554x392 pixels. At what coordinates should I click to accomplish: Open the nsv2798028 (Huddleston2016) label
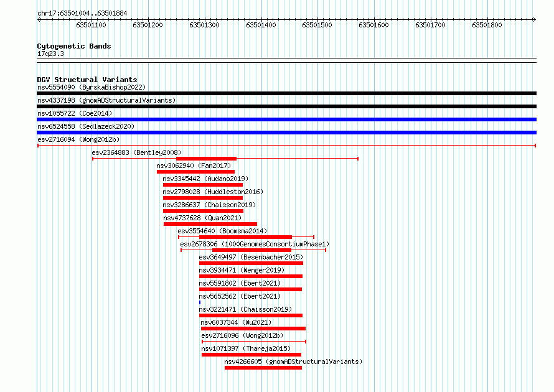tap(213, 192)
